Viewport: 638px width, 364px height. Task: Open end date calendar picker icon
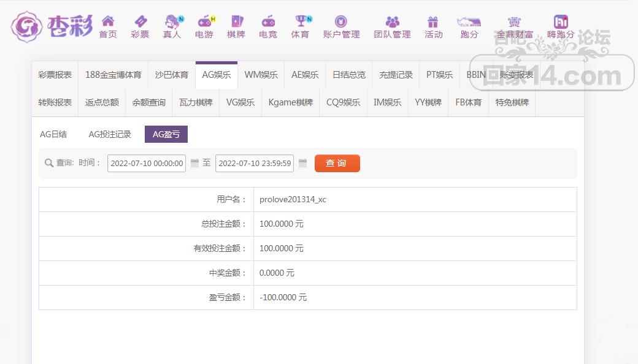pyautogui.click(x=302, y=163)
